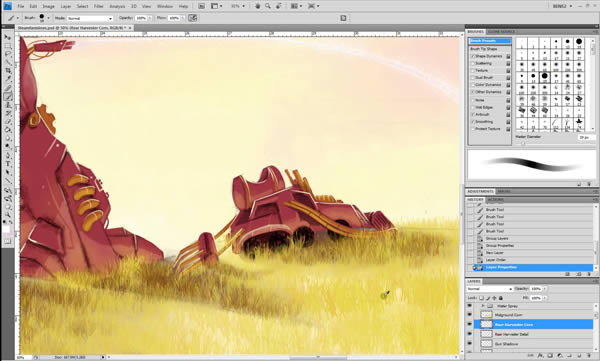Enable the Wet Edges checkbox

click(473, 108)
